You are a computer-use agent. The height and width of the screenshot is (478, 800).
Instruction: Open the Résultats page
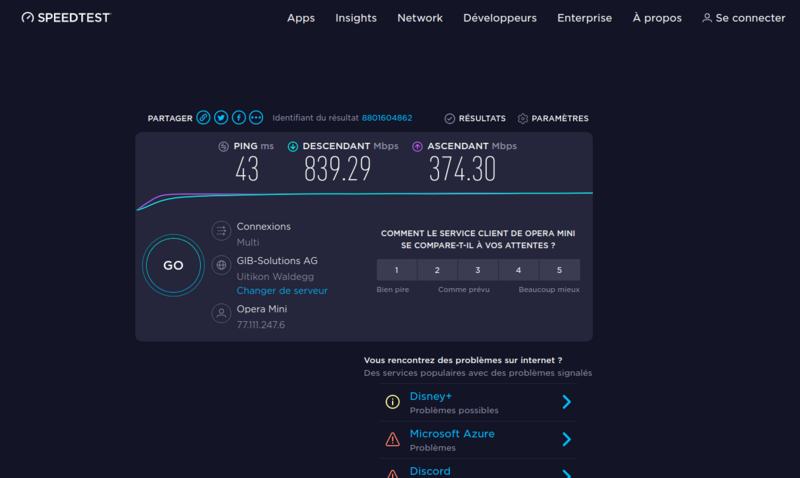point(482,118)
